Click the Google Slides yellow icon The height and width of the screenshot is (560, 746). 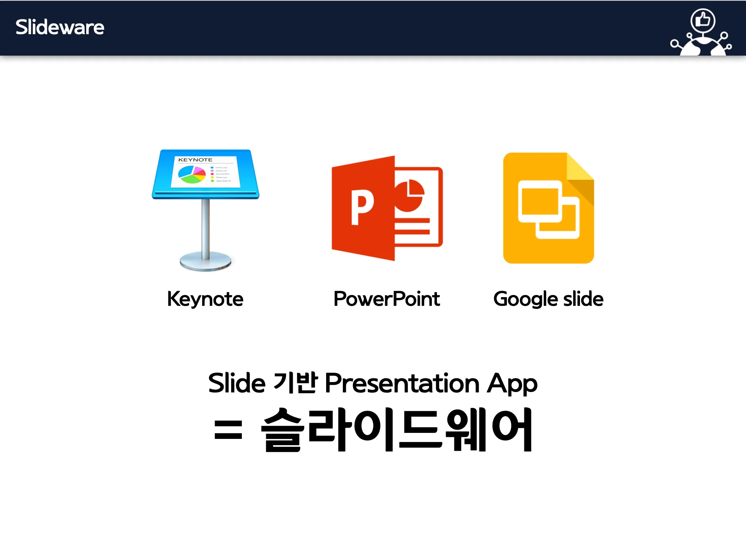pos(549,208)
